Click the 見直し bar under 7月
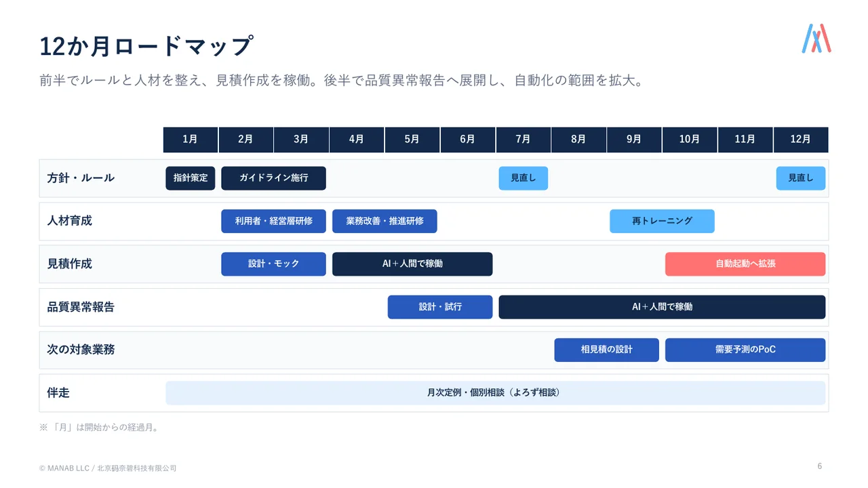 click(x=524, y=178)
